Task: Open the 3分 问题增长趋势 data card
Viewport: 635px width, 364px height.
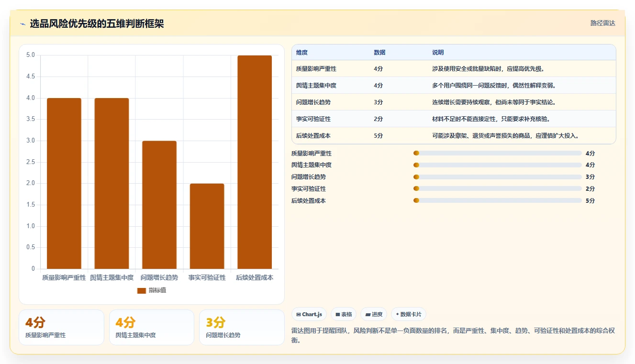Action: (x=242, y=327)
